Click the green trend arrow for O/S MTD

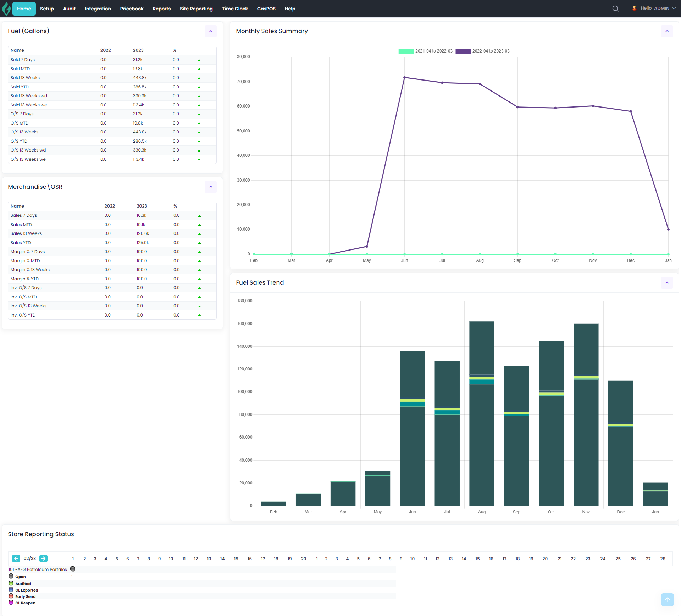199,123
